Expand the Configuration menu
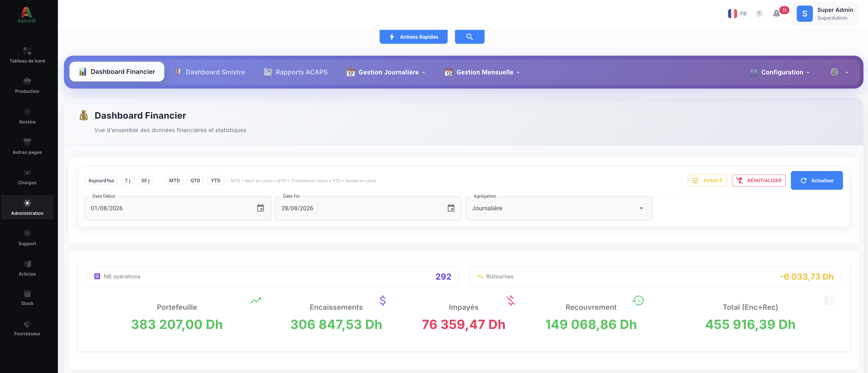868x373 pixels. click(779, 72)
